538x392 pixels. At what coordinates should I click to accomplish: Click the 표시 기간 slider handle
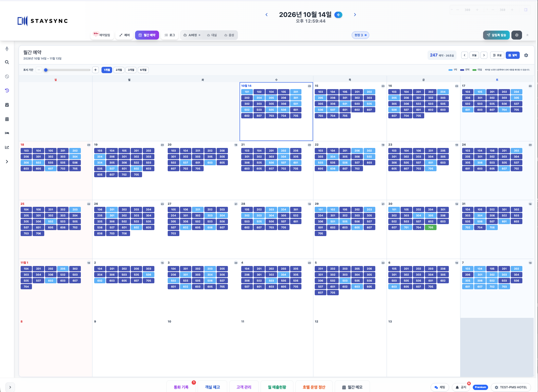click(x=46, y=70)
